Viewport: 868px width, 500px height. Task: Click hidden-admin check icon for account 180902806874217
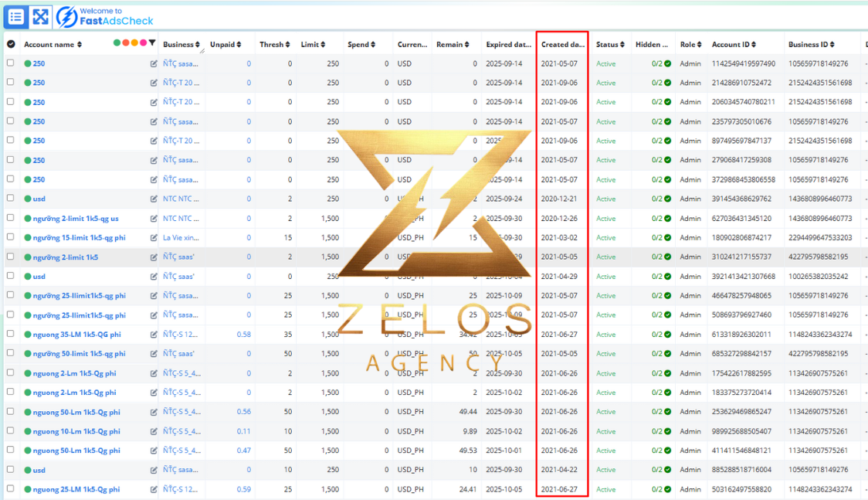tap(668, 237)
